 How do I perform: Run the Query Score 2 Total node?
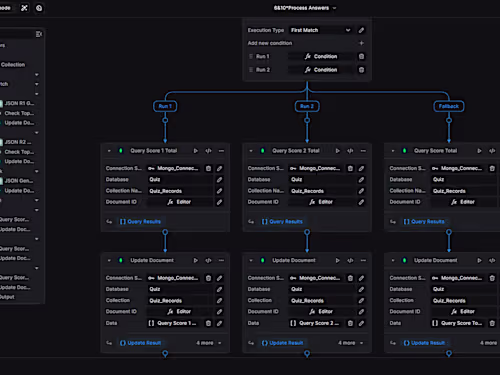pyautogui.click(x=338, y=151)
